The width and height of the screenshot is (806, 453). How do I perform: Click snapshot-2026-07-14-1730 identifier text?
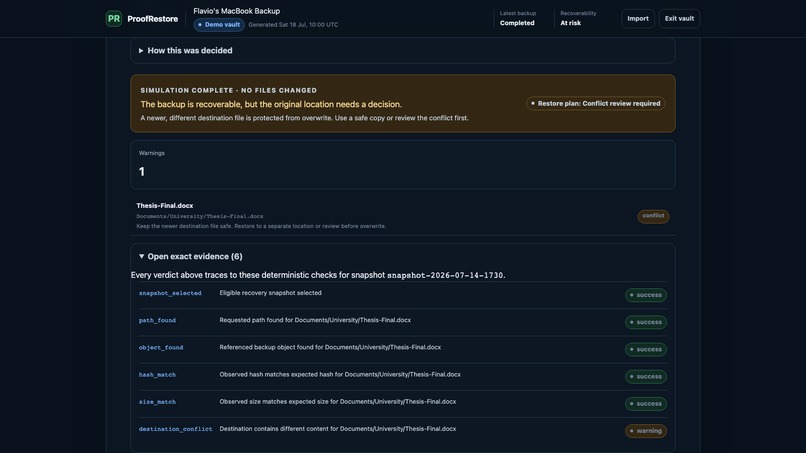pos(445,276)
